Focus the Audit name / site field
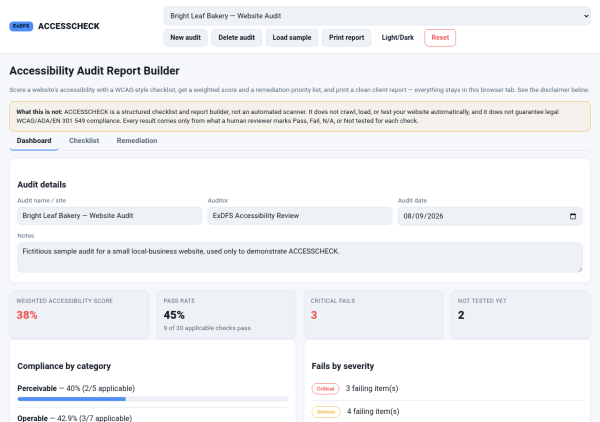This screenshot has width=600, height=422. pyautogui.click(x=109, y=216)
